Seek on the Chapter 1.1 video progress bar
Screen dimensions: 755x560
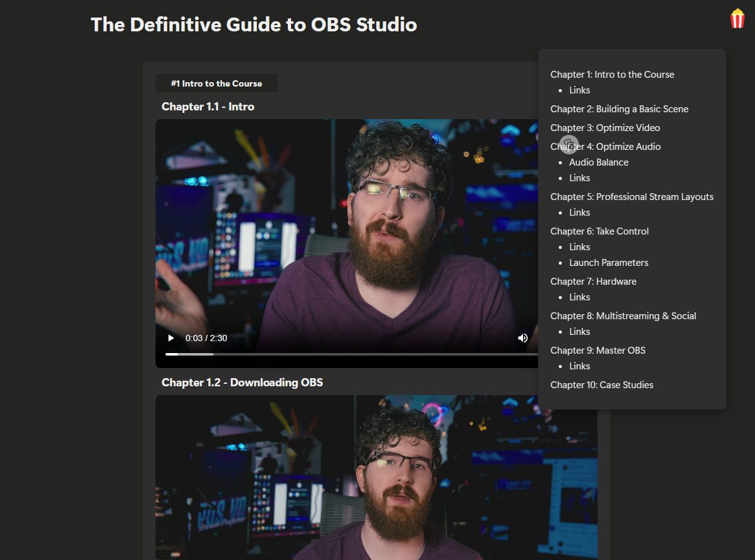(x=351, y=354)
